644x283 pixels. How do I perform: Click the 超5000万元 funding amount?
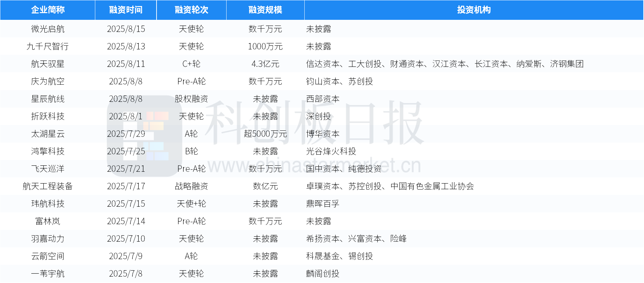[265, 134]
